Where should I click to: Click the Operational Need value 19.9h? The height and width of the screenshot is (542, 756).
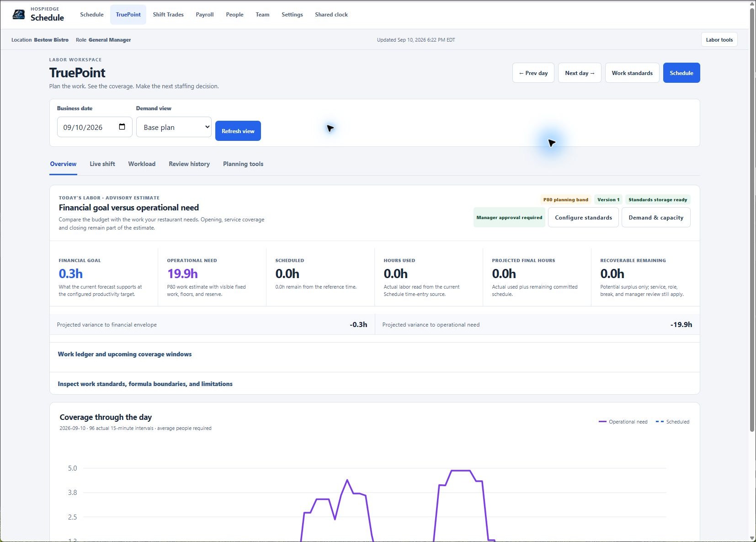click(182, 274)
